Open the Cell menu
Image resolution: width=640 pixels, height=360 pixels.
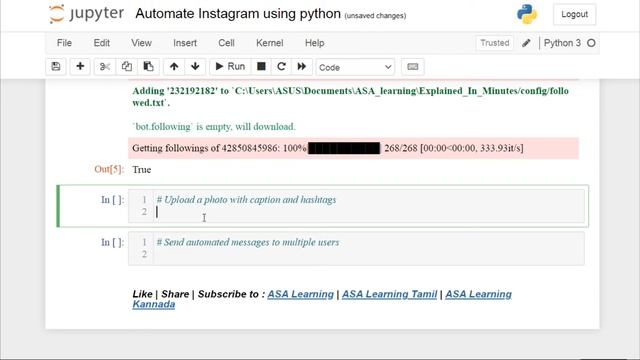tap(226, 43)
